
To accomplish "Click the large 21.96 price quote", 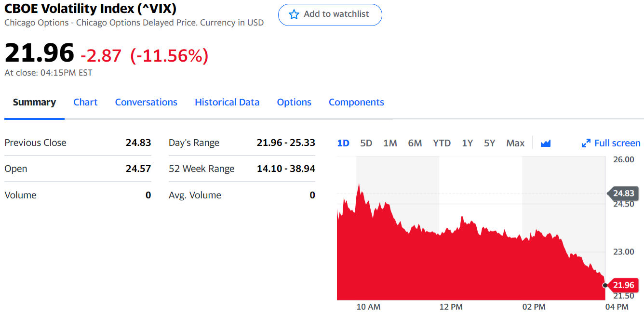I will [x=40, y=52].
